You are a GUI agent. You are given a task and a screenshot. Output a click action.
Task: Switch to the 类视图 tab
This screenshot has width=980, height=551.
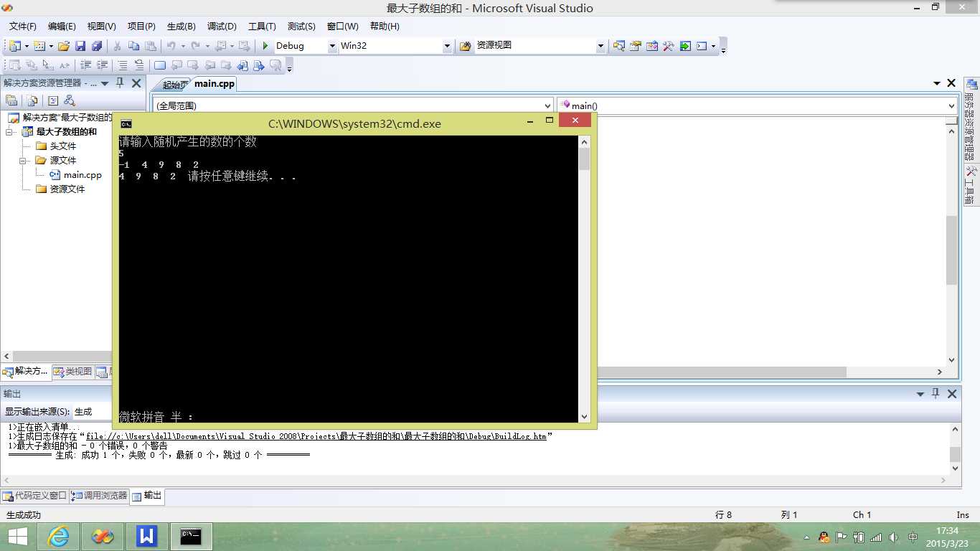pyautogui.click(x=72, y=372)
